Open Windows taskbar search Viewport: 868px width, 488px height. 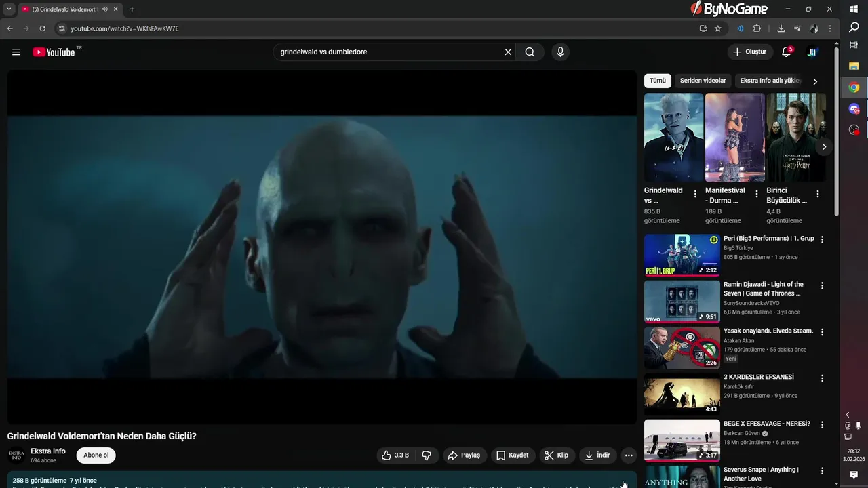(x=854, y=28)
